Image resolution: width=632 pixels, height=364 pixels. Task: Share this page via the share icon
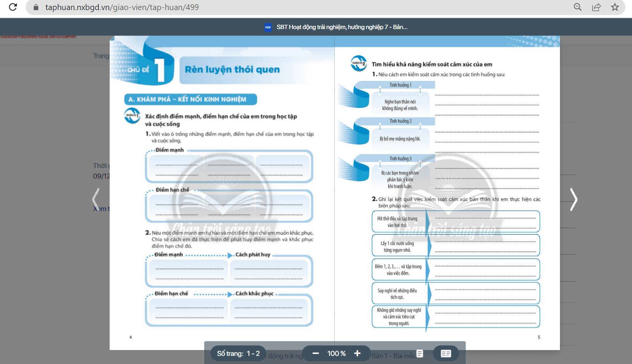click(x=596, y=7)
